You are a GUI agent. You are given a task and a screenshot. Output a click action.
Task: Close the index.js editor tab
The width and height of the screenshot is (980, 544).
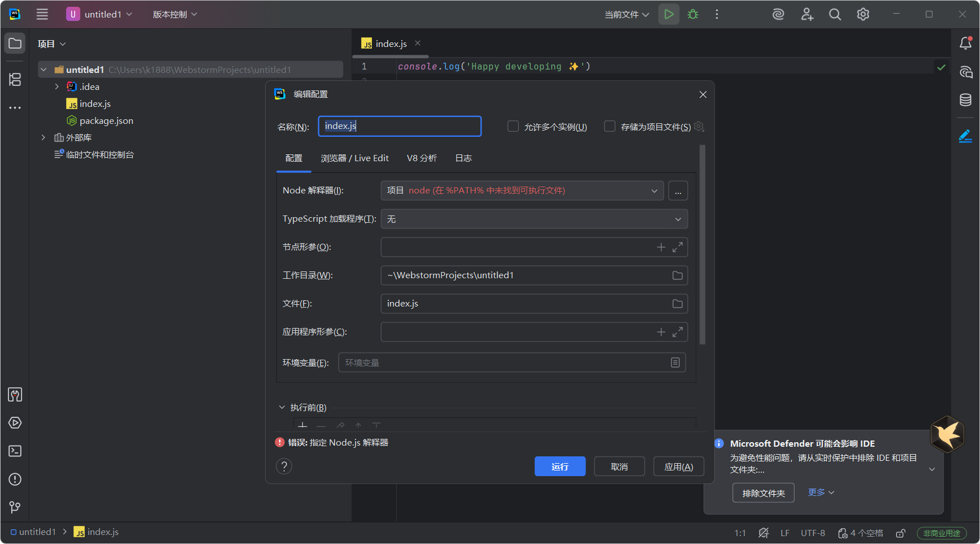click(418, 43)
